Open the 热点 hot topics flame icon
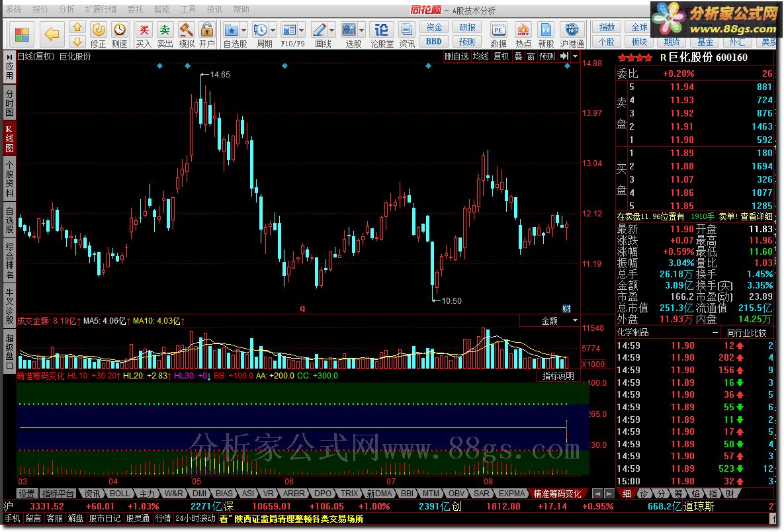The height and width of the screenshot is (532, 784). [x=523, y=34]
